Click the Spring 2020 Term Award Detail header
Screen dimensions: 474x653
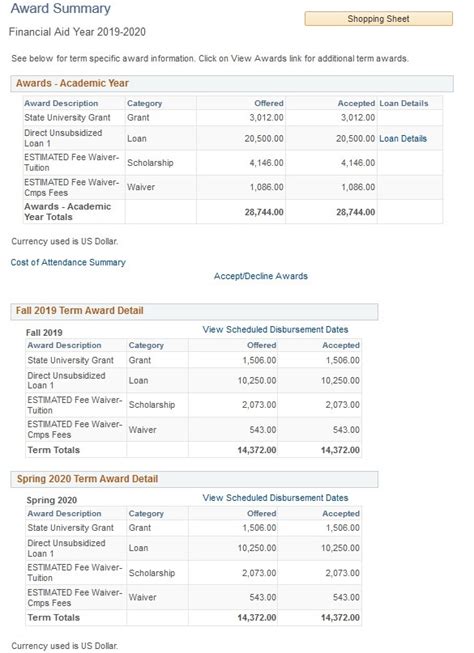tap(195, 479)
